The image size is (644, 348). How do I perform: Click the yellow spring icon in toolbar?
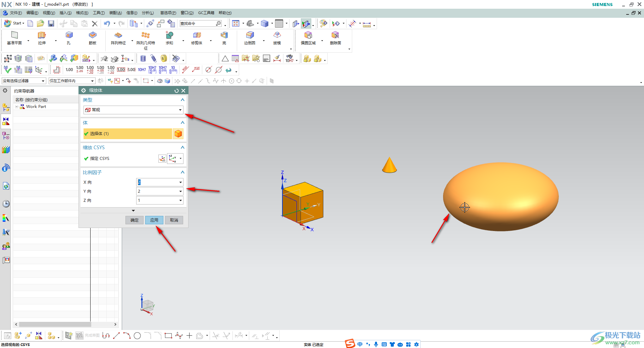tap(164, 59)
